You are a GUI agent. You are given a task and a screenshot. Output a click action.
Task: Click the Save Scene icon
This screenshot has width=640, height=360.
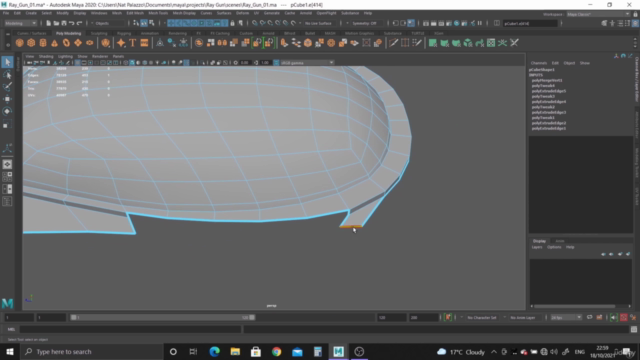click(x=64, y=23)
